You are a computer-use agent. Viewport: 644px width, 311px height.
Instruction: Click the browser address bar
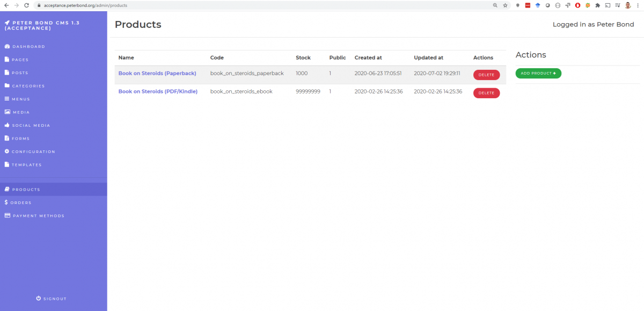pyautogui.click(x=268, y=5)
